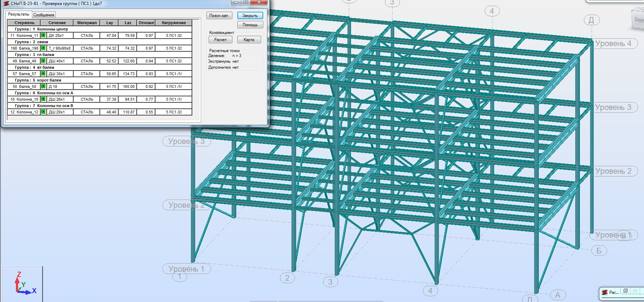
Task: Click the Помощь help button
Action: pos(250,25)
